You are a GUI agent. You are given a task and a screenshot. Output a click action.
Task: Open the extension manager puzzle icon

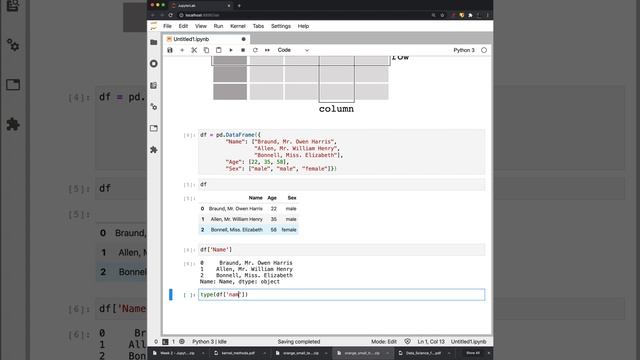click(x=153, y=150)
